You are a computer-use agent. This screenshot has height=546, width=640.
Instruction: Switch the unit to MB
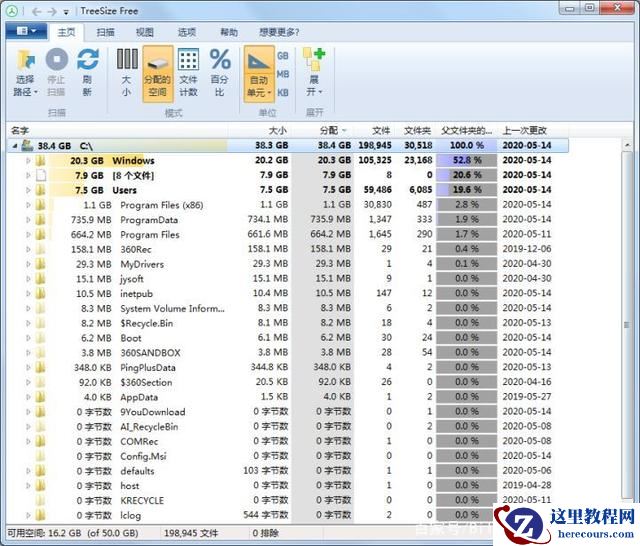[283, 74]
